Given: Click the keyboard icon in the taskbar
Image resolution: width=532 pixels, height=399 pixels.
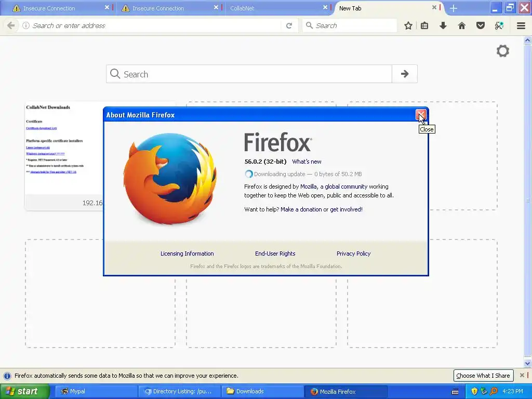Looking at the screenshot, I should pyautogui.click(x=455, y=392).
